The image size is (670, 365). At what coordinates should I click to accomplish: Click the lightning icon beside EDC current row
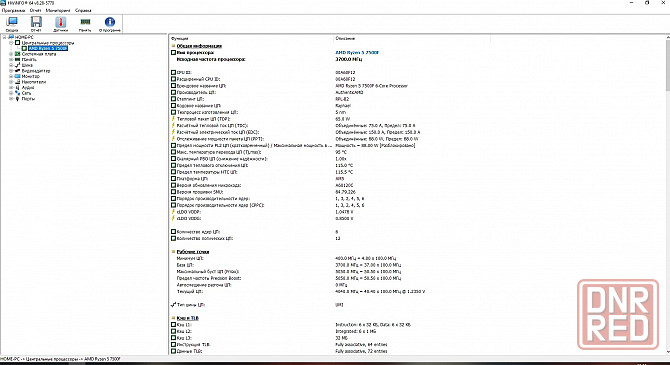point(173,132)
